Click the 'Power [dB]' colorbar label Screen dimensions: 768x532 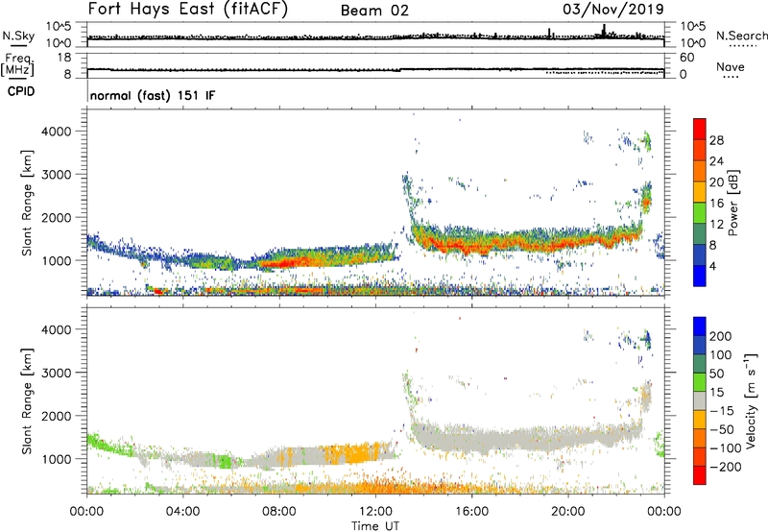(733, 203)
